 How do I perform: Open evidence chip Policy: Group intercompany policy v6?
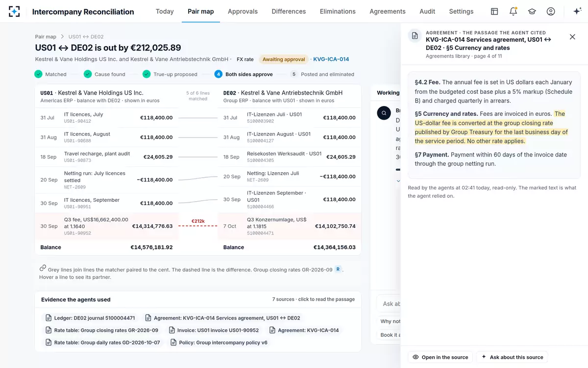[x=220, y=342]
